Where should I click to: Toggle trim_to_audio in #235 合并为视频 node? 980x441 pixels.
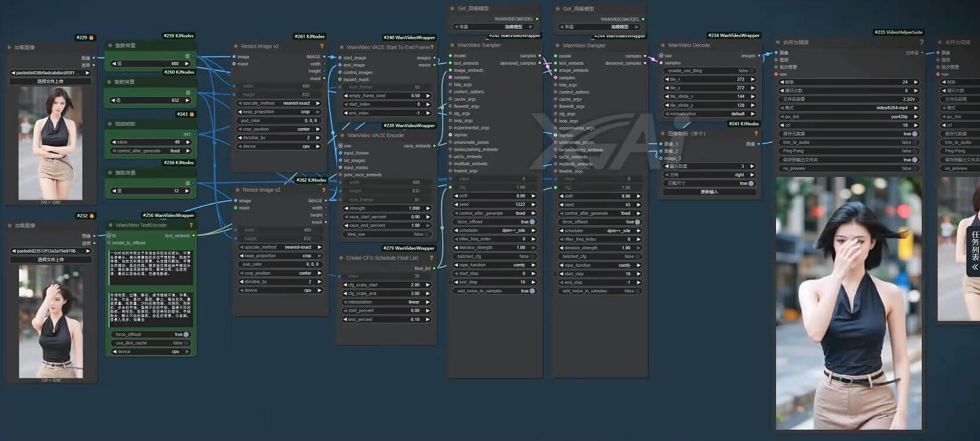(x=848, y=142)
